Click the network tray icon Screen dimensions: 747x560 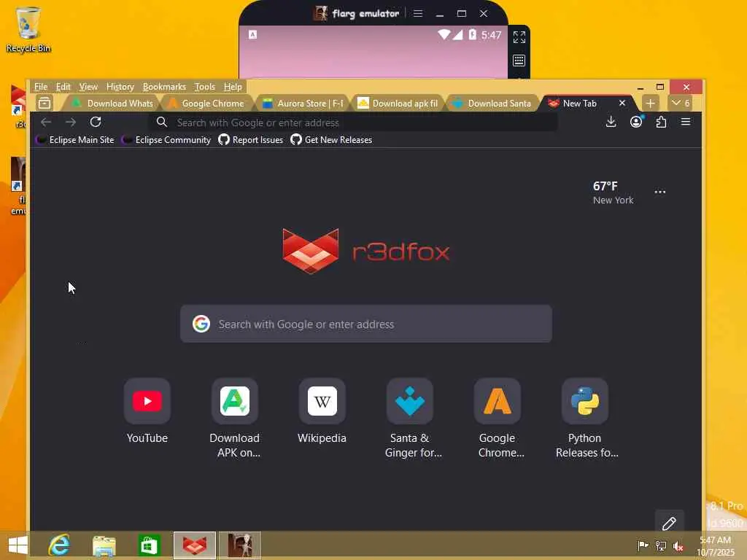[661, 546]
